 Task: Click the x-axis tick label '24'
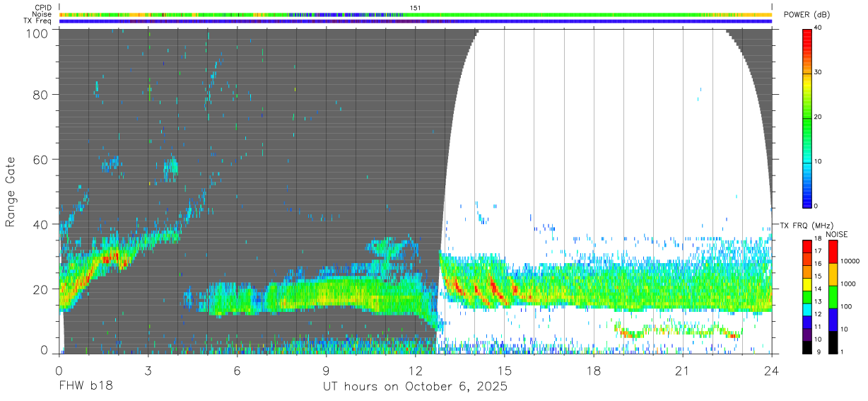point(772,370)
